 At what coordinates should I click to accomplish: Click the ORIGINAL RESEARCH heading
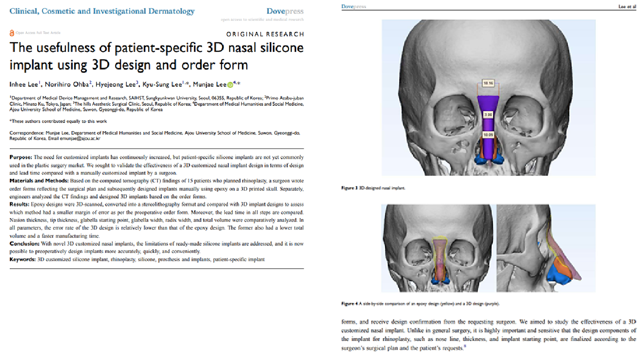click(x=265, y=34)
